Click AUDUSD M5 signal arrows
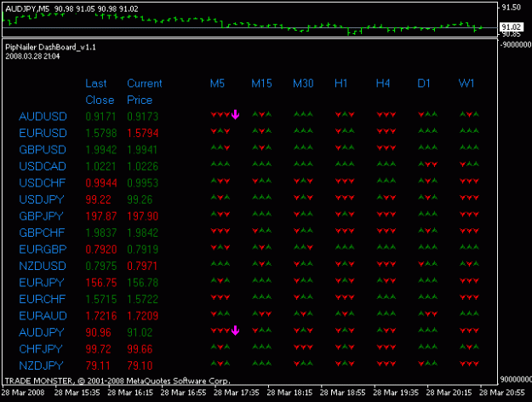 tap(220, 115)
